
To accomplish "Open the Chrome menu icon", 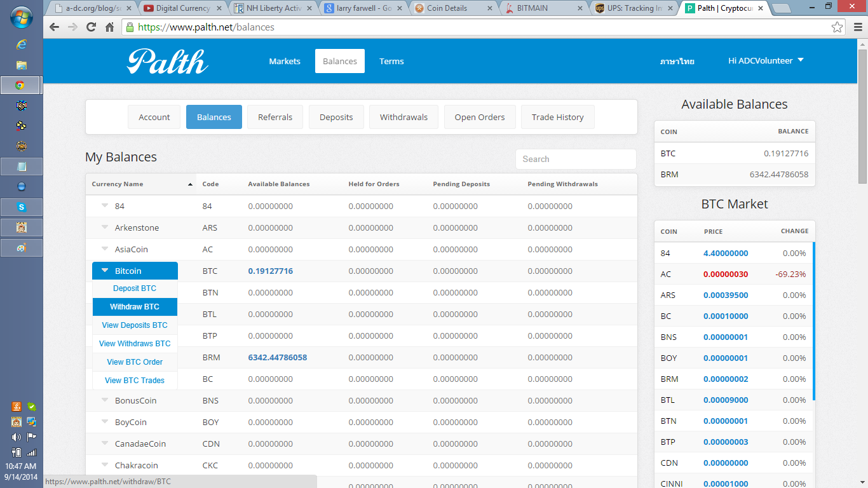I will pos(856,27).
